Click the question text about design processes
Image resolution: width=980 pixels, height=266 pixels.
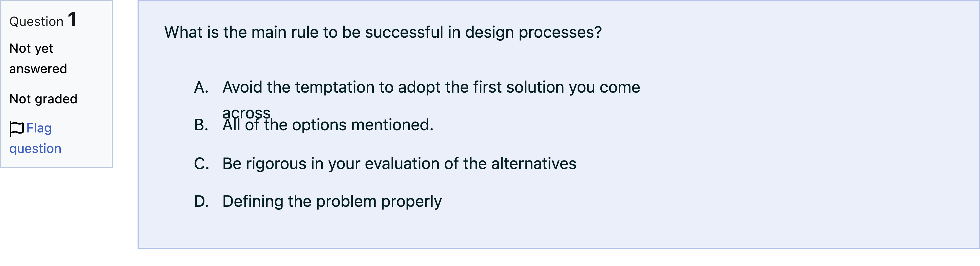pyautogui.click(x=383, y=32)
